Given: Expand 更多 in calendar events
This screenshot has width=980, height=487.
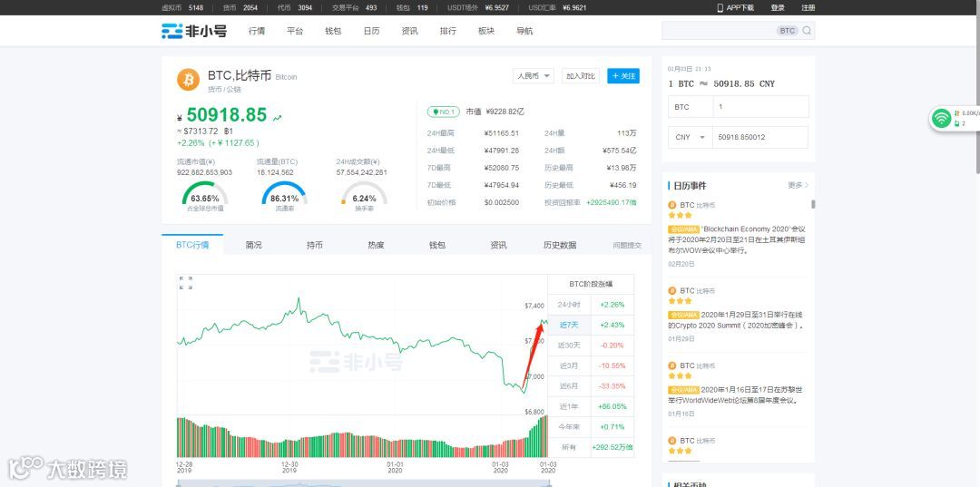Looking at the screenshot, I should coord(799,185).
